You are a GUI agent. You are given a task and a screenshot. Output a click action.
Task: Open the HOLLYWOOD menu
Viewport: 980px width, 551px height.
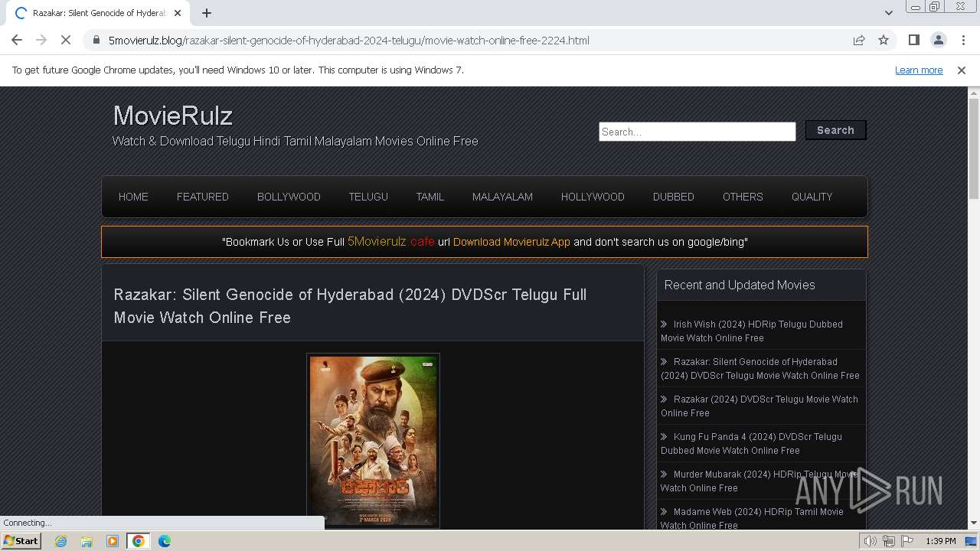point(593,197)
